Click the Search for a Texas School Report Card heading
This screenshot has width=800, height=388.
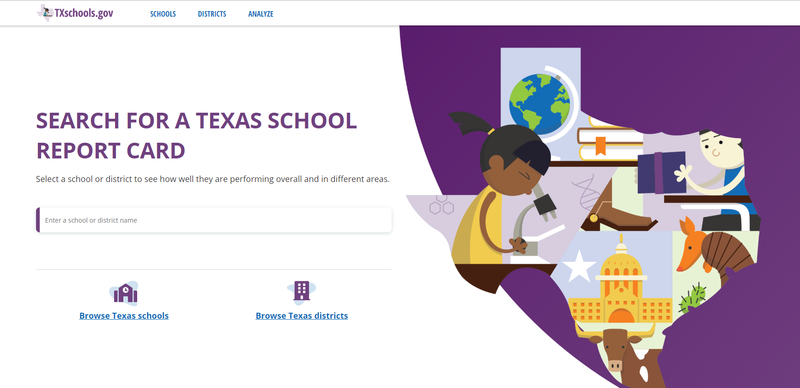click(x=196, y=136)
